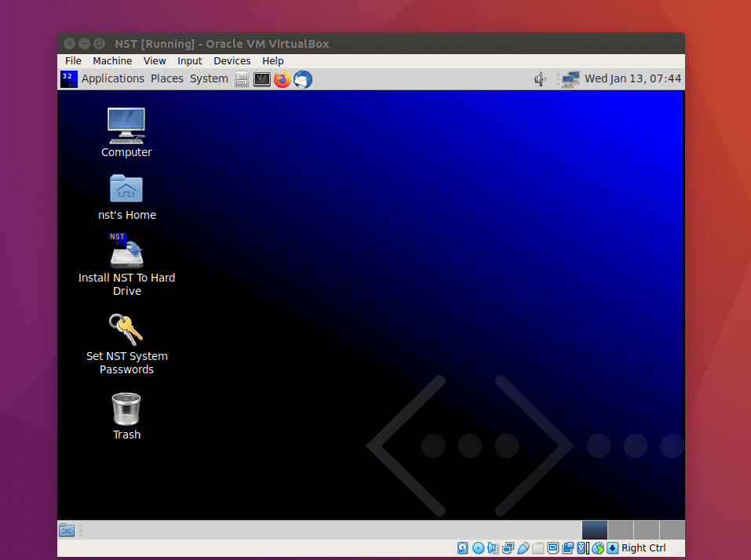
Task: Open the Places menu in guest panel
Action: (x=166, y=78)
